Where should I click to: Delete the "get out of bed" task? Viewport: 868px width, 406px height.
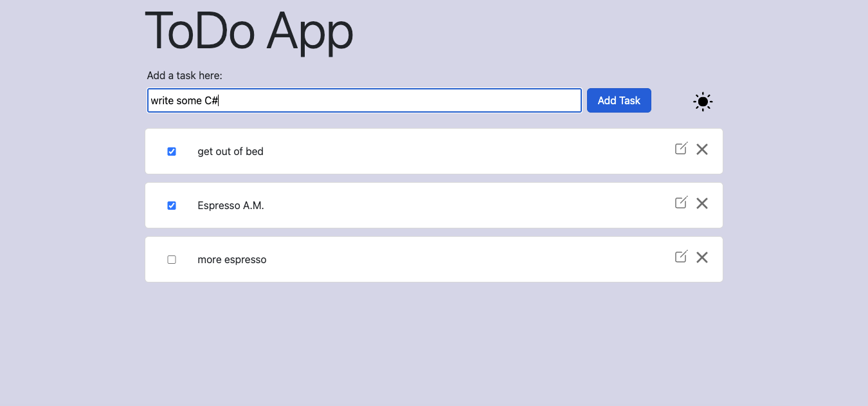pyautogui.click(x=701, y=149)
